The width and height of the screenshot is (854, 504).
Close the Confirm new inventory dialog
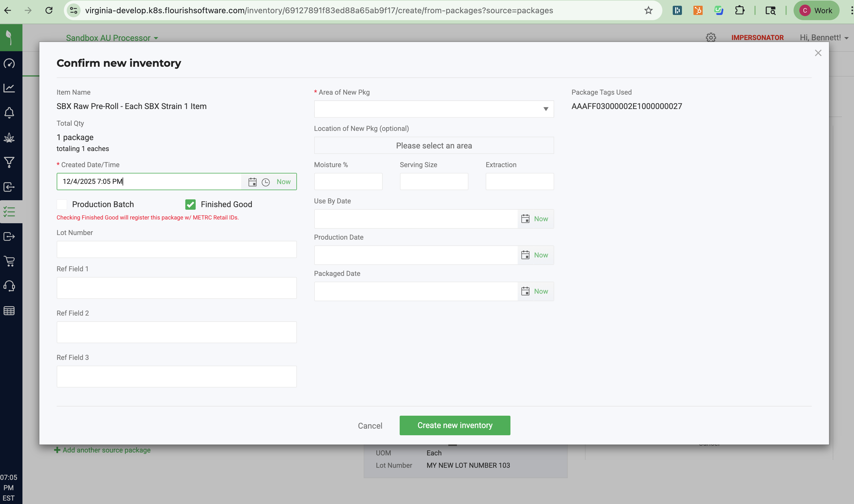click(x=818, y=53)
